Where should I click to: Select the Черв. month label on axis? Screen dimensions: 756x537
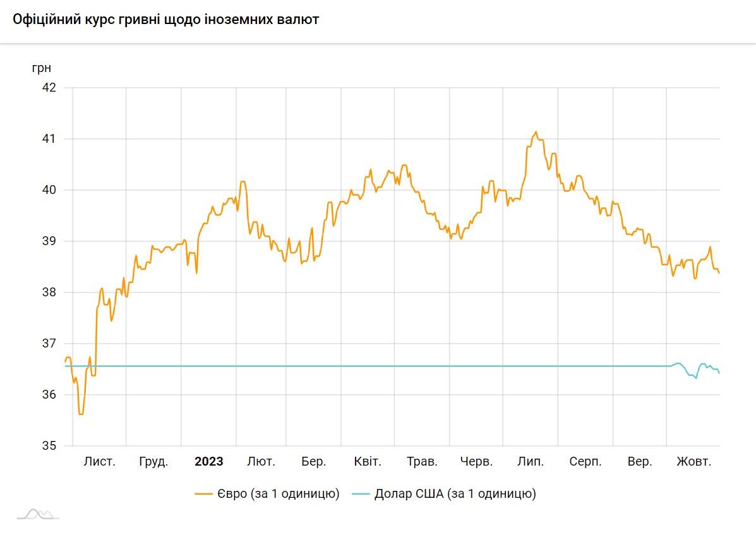click(476, 462)
